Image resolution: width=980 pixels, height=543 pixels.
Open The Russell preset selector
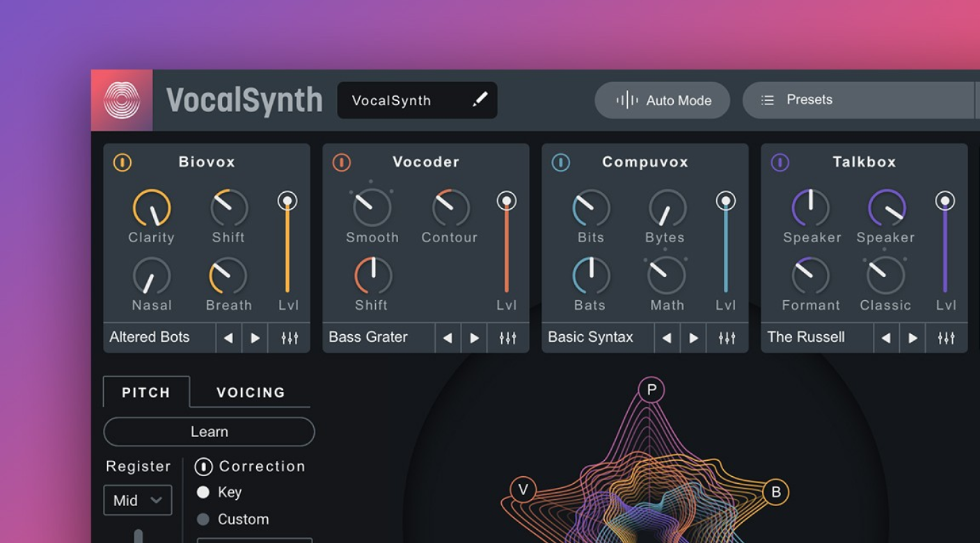pyautogui.click(x=817, y=338)
